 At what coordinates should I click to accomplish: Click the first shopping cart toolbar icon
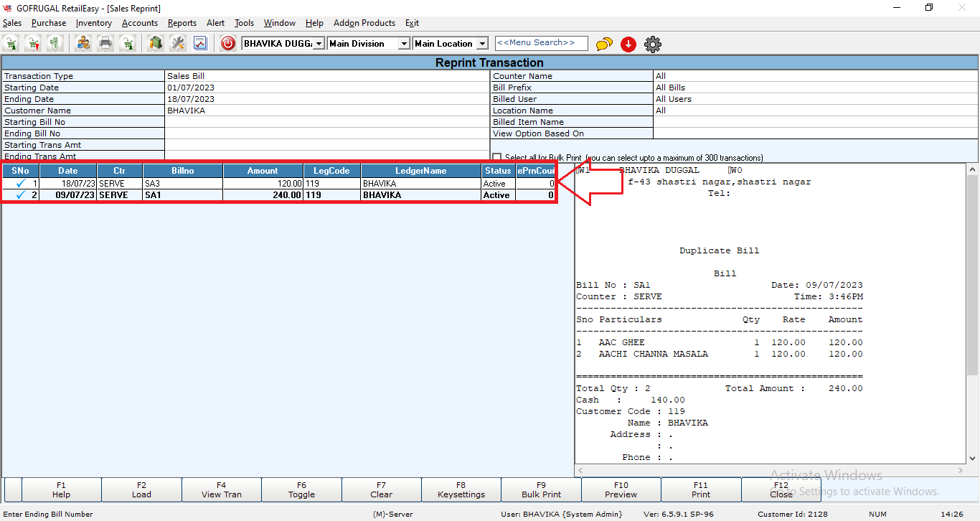tap(11, 44)
